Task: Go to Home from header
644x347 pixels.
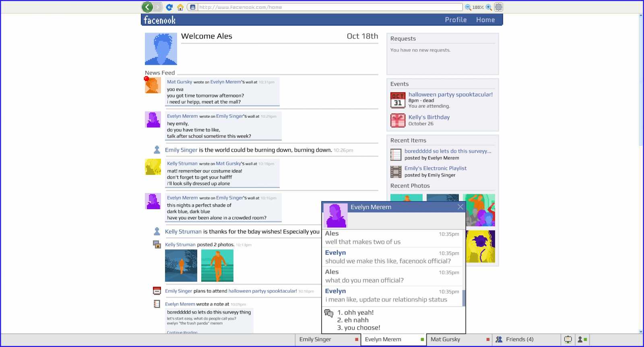Action: 485,20
